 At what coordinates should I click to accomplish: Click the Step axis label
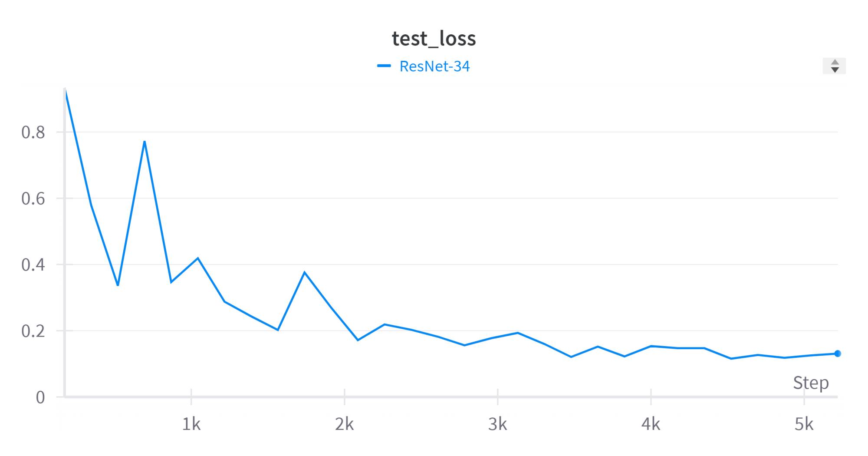(811, 383)
